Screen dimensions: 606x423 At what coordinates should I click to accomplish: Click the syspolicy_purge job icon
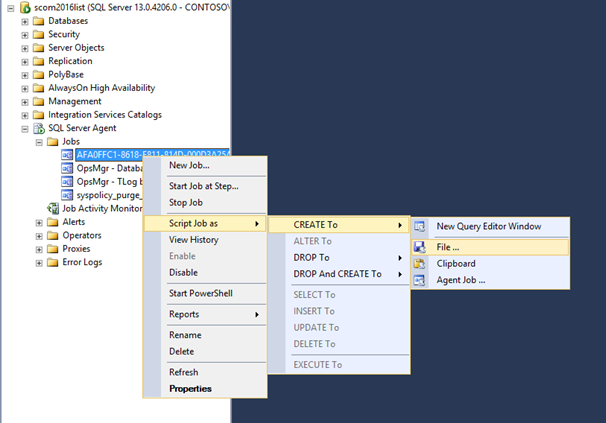(x=67, y=195)
